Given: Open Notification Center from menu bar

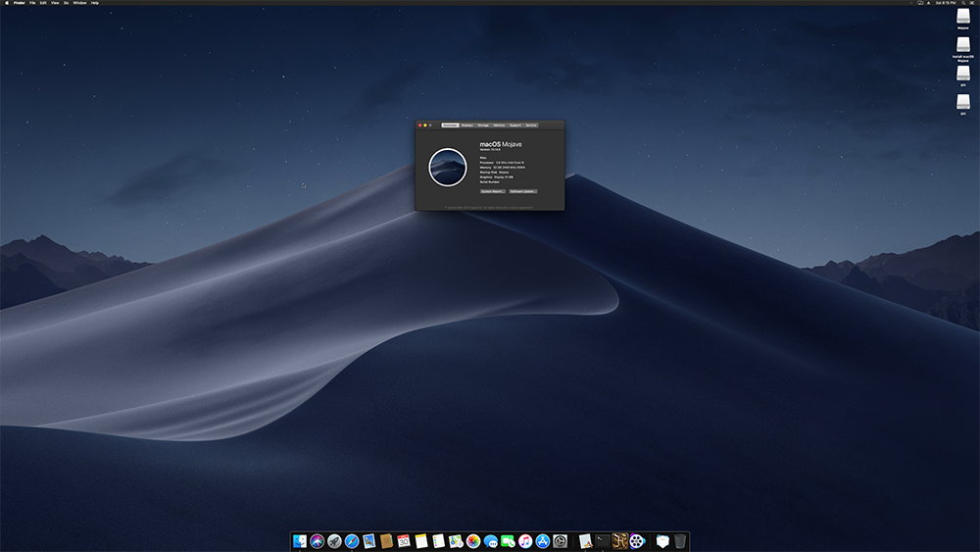Looking at the screenshot, I should point(971,3).
